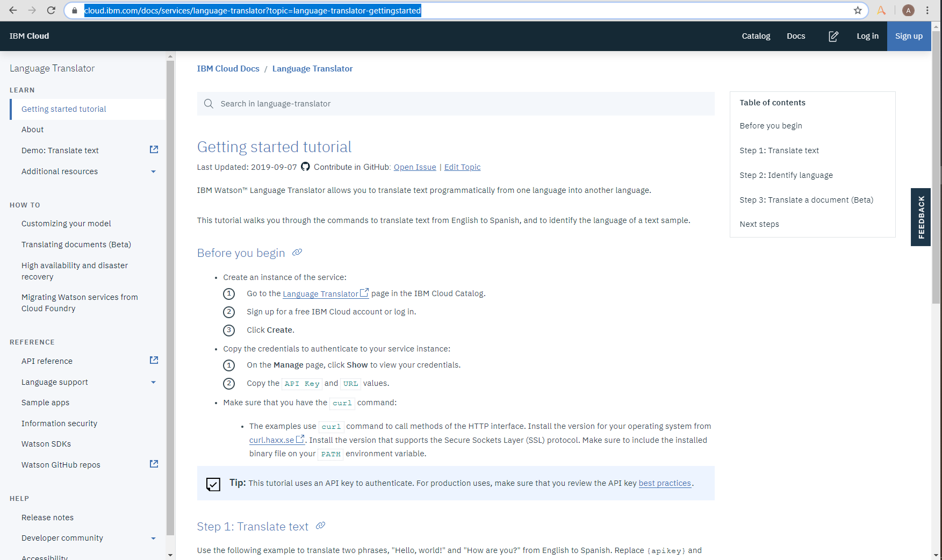The height and width of the screenshot is (560, 942).
Task: Bookmark this page with the star icon
Action: click(858, 10)
